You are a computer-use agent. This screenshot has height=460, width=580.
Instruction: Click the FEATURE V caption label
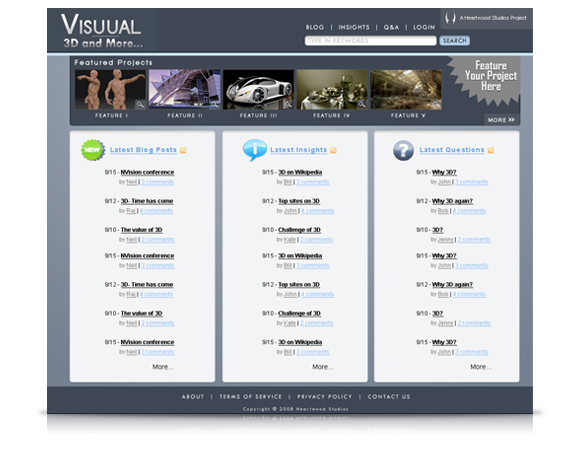tap(408, 115)
